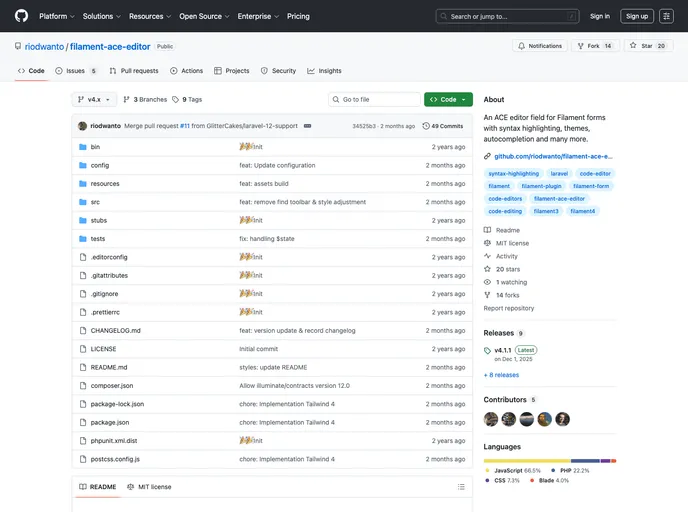Click the Activity pulse icon in About
The height and width of the screenshot is (512, 688).
coord(487,256)
